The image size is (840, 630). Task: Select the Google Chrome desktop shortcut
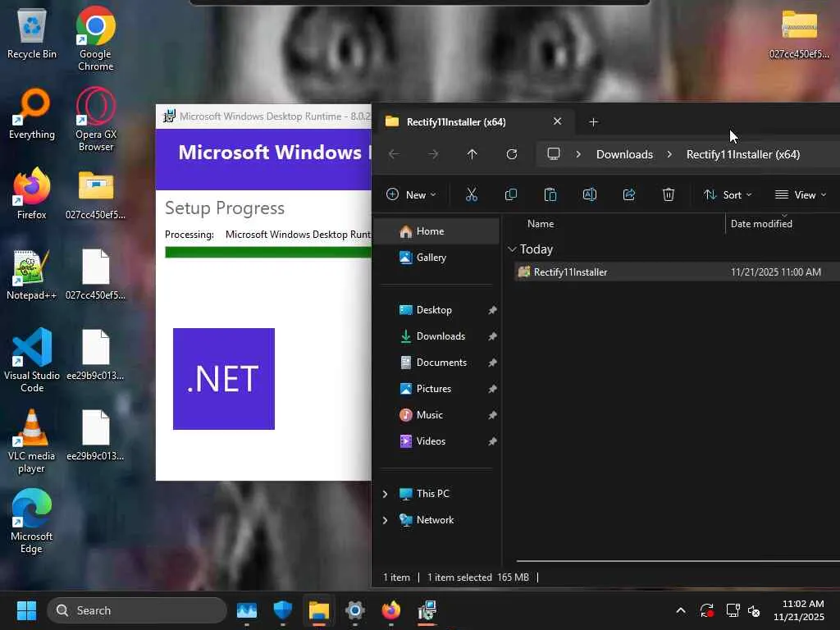point(95,39)
